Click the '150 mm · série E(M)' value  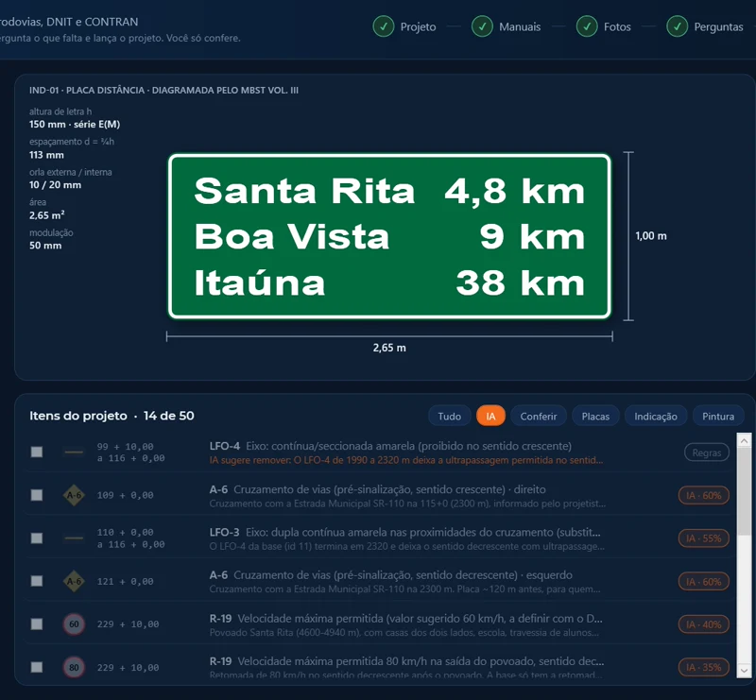75,125
